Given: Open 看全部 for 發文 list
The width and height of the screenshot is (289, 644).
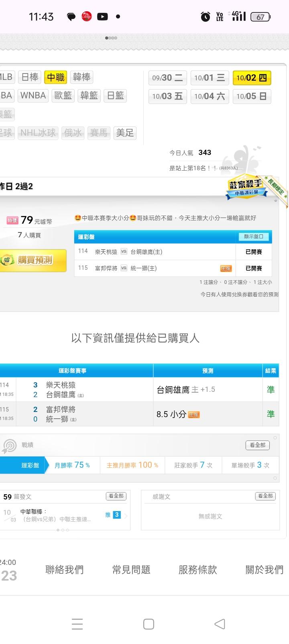Looking at the screenshot, I should tap(116, 496).
